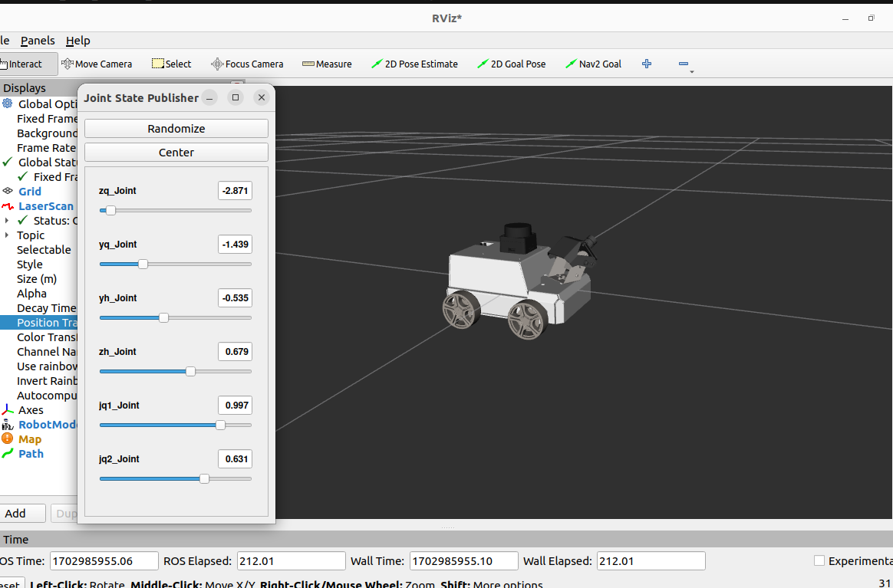The width and height of the screenshot is (893, 588).
Task: Open the Panels menu
Action: coord(38,41)
